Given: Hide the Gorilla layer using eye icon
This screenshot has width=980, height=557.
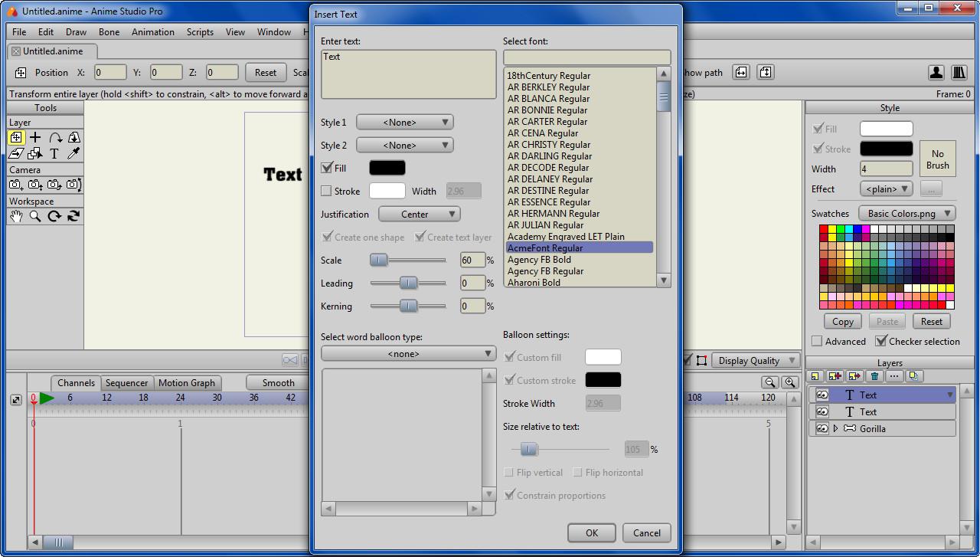Looking at the screenshot, I should point(822,428).
